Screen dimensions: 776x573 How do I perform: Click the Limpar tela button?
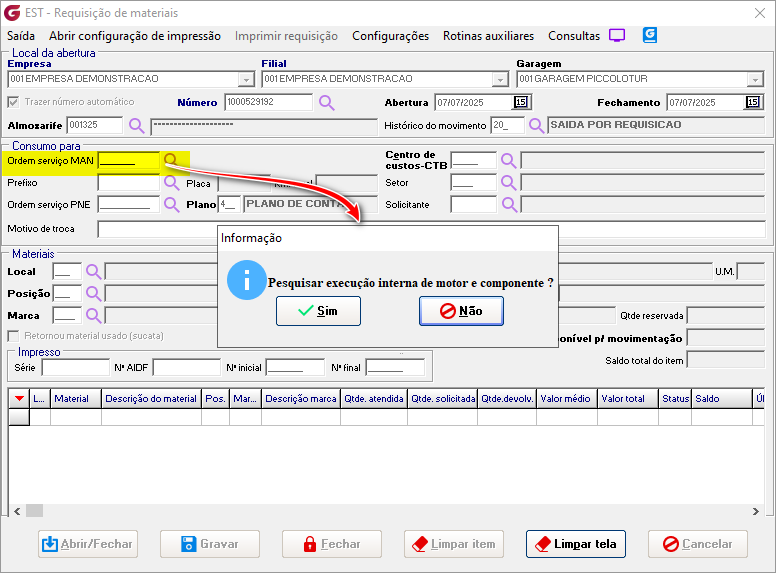coord(576,544)
